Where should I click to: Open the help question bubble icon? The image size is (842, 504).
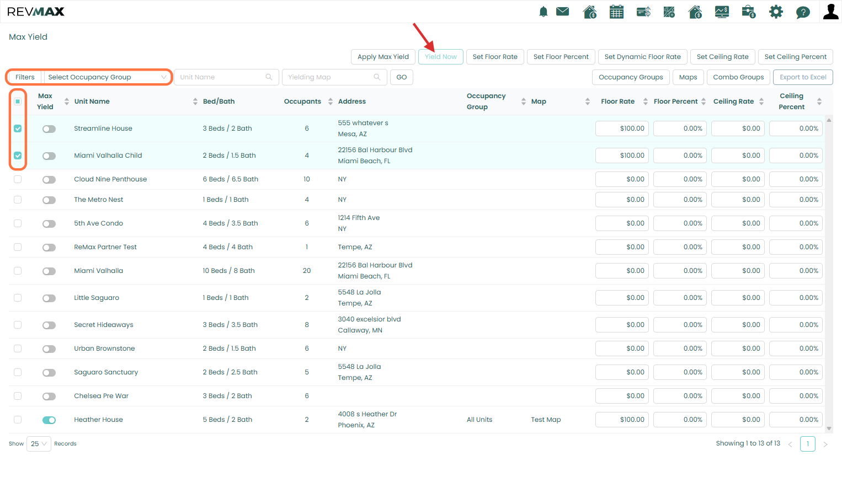coord(803,12)
